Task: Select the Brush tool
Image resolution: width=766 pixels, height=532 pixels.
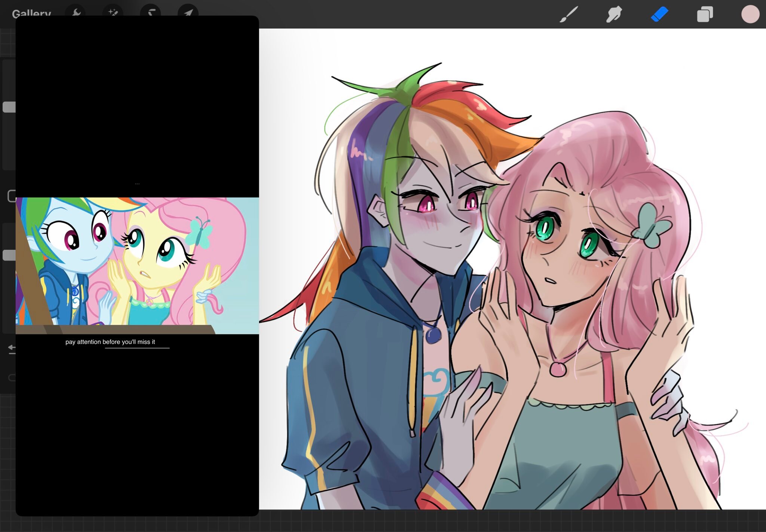Action: (x=569, y=14)
